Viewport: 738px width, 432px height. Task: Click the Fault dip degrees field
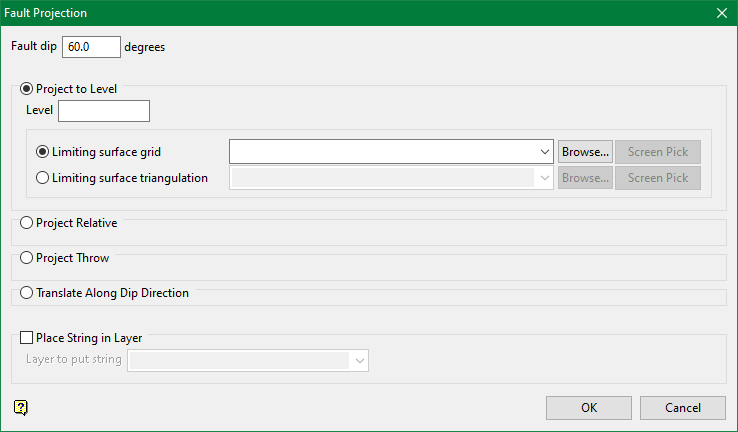(91, 46)
